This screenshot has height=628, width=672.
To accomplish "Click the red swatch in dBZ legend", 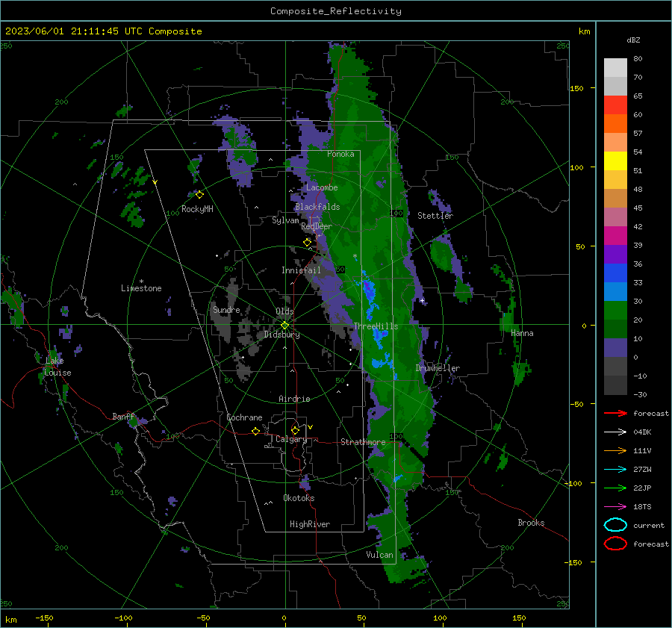I will [615, 105].
